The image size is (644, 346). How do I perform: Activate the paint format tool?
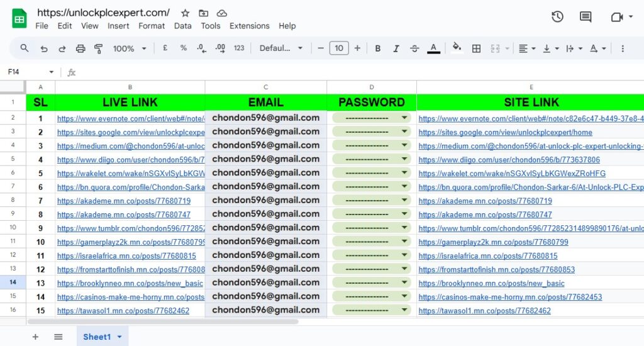[99, 48]
